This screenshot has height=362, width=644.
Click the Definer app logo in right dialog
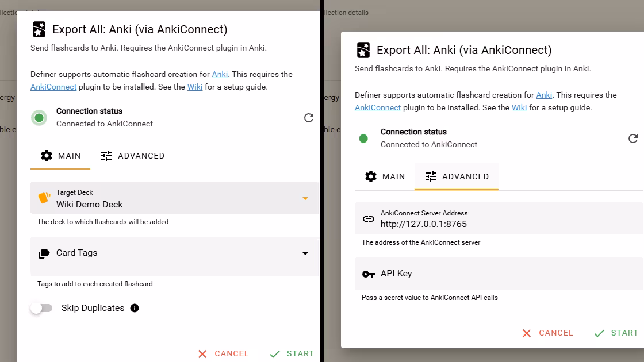point(363,50)
